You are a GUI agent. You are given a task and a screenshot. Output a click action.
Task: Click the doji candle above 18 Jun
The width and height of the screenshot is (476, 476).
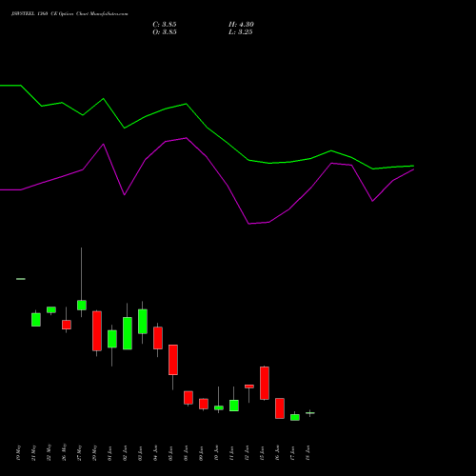pyautogui.click(x=310, y=413)
